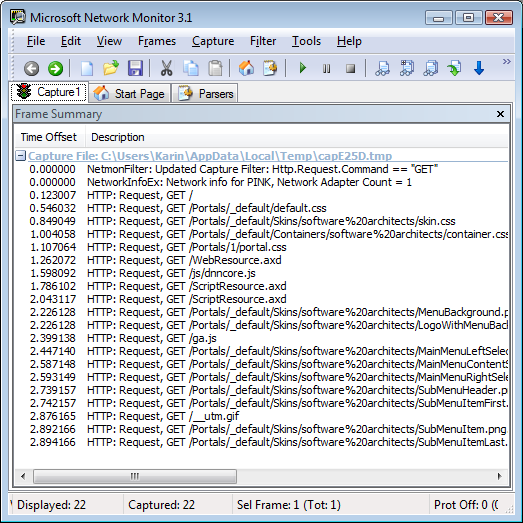Viewport: 523px width, 523px height.
Task: Open the Capture menu
Action: click(x=213, y=41)
